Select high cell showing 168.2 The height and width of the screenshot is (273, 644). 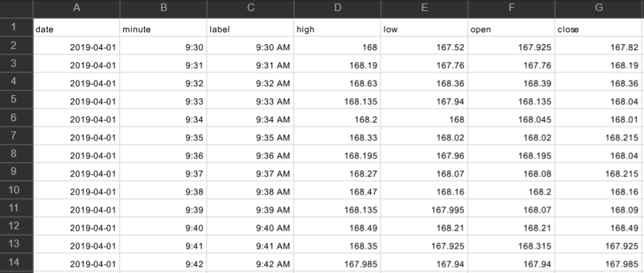[337, 118]
